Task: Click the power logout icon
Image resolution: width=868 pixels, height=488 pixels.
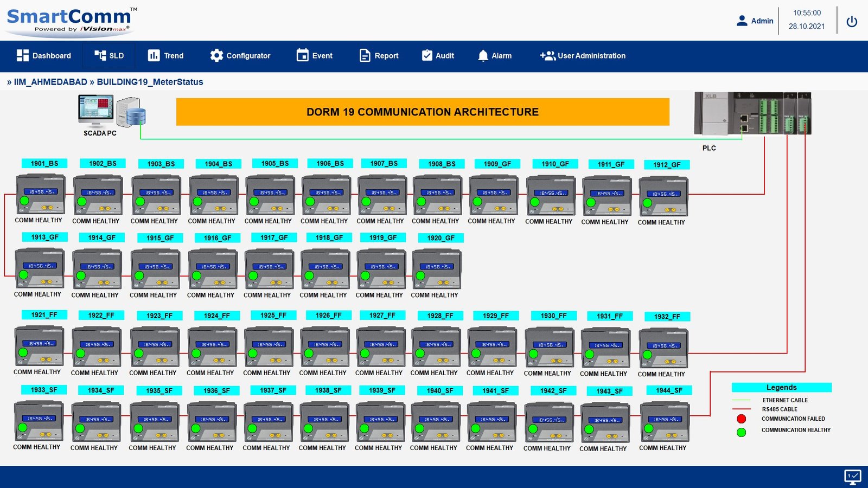Action: pyautogui.click(x=852, y=21)
